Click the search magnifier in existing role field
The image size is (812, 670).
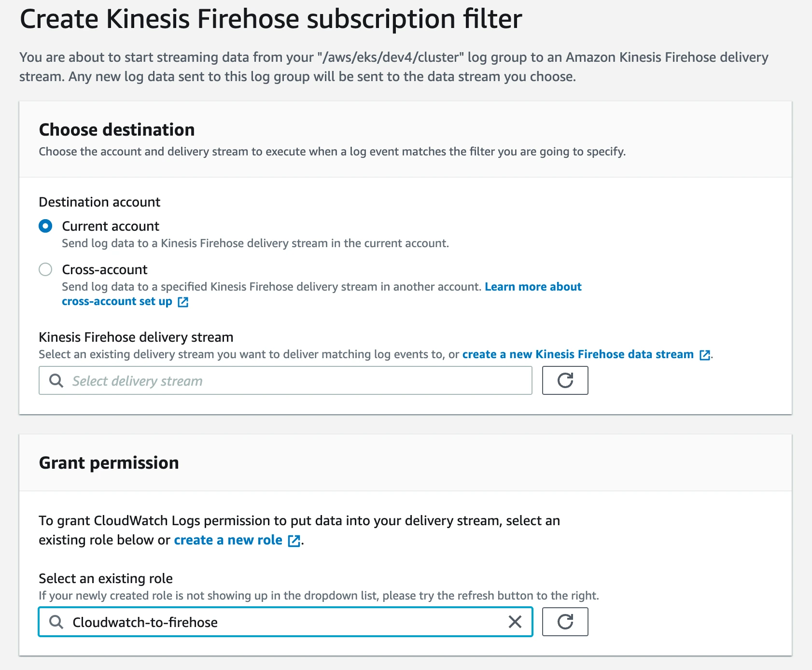pyautogui.click(x=56, y=622)
